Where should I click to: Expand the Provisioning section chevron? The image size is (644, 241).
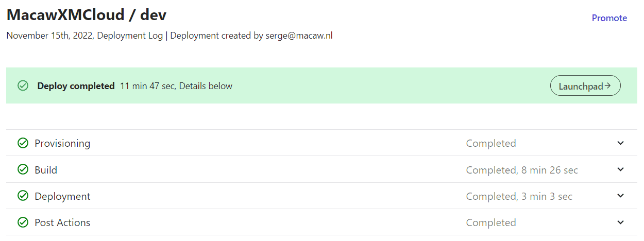coord(620,143)
